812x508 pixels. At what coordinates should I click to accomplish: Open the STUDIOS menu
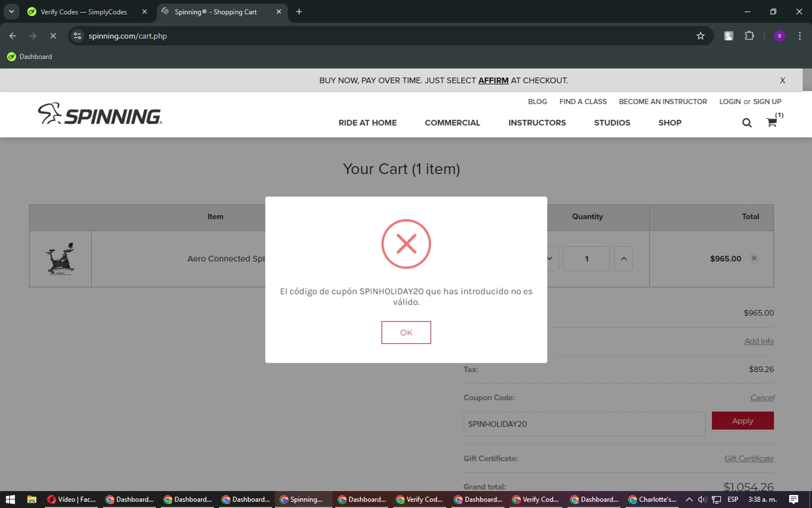point(612,123)
